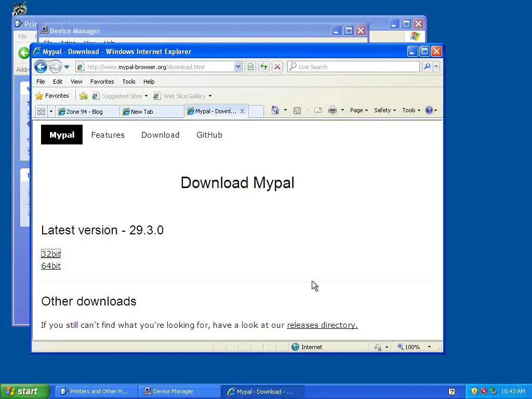532x399 pixels.
Task: Open the Features page link
Action: pyautogui.click(x=108, y=135)
